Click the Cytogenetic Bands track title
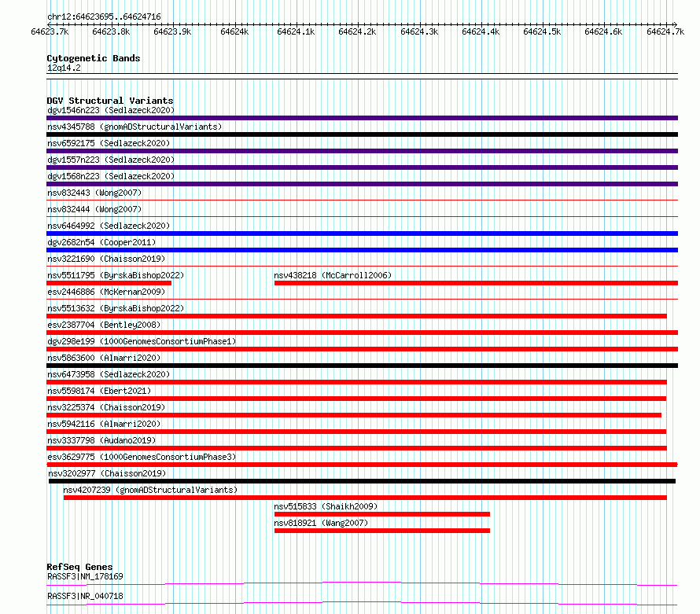The height and width of the screenshot is (614, 700). tap(94, 58)
